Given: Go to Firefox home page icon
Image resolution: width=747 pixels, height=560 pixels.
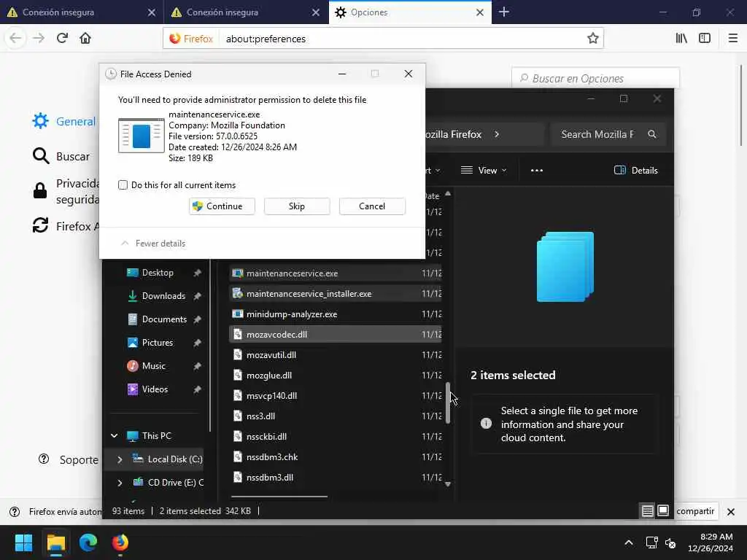Looking at the screenshot, I should (85, 38).
